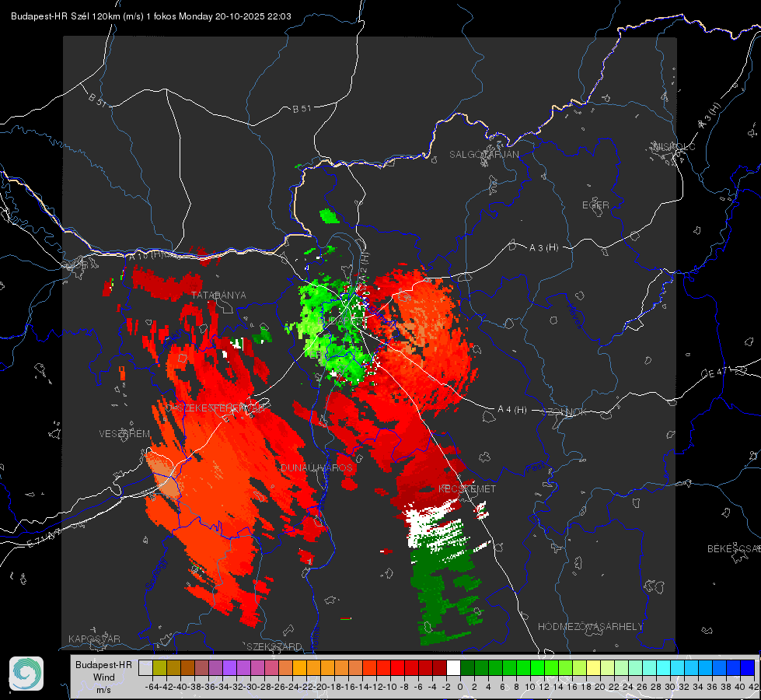Click the radar title text at top
This screenshot has height=700, width=761.
point(151,16)
